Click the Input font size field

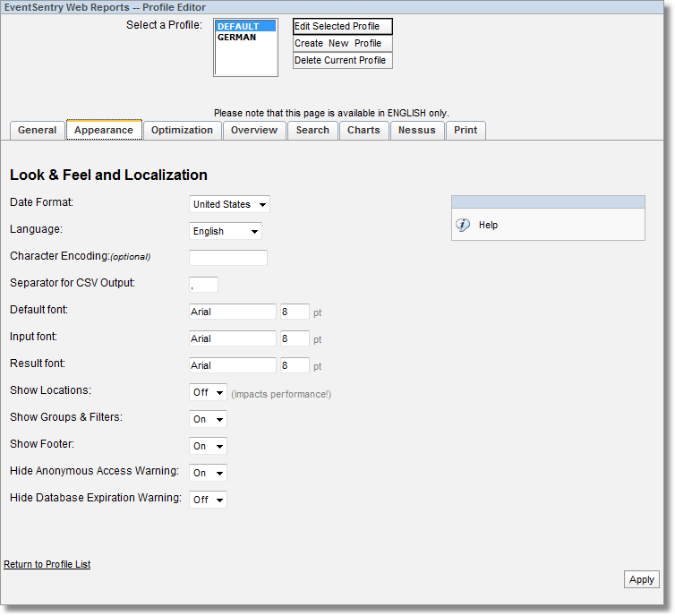click(295, 338)
